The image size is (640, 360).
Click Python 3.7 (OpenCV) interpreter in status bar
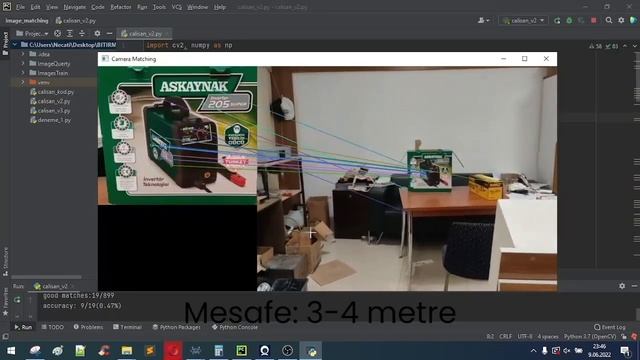click(x=590, y=337)
